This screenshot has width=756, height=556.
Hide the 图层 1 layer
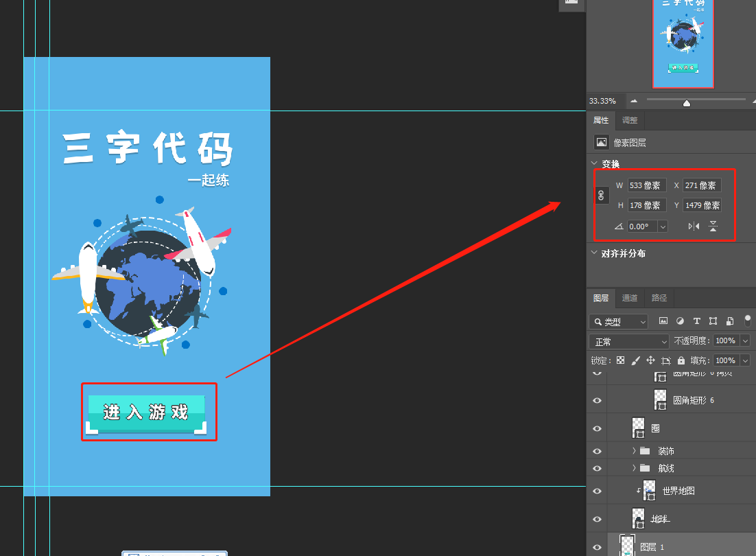coord(597,547)
